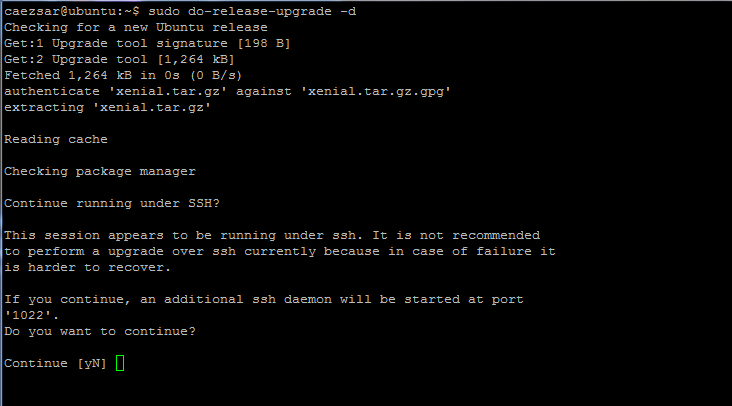The height and width of the screenshot is (406, 732).
Task: Click the 'This session appears to be running' line
Action: (x=272, y=235)
